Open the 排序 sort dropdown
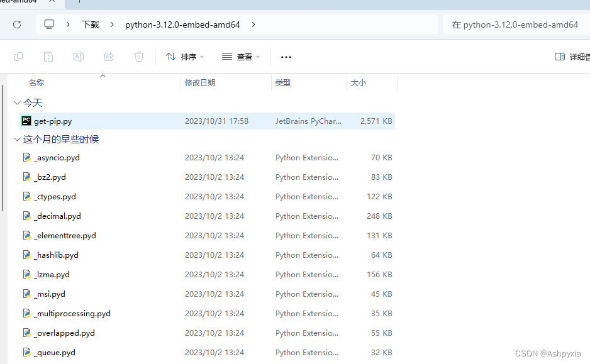Screen dimensions: 590x364 185,57
